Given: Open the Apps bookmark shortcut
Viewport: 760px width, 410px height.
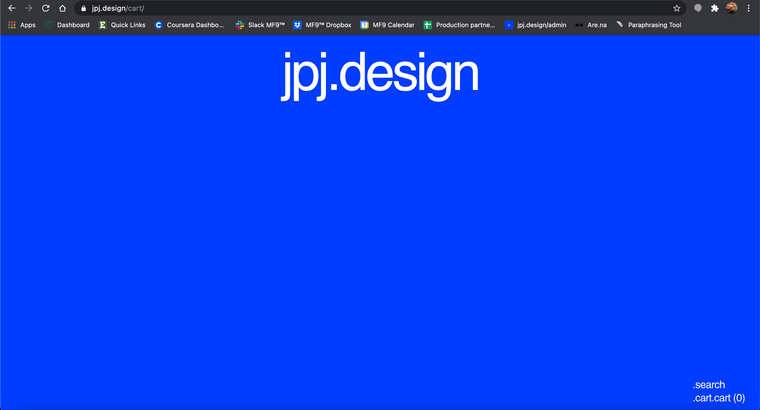Looking at the screenshot, I should click(22, 25).
